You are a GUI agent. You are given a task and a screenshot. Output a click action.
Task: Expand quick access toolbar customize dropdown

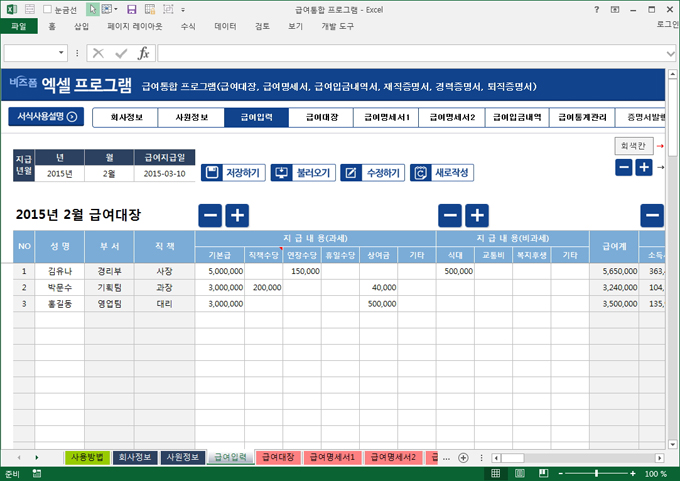pyautogui.click(x=181, y=8)
